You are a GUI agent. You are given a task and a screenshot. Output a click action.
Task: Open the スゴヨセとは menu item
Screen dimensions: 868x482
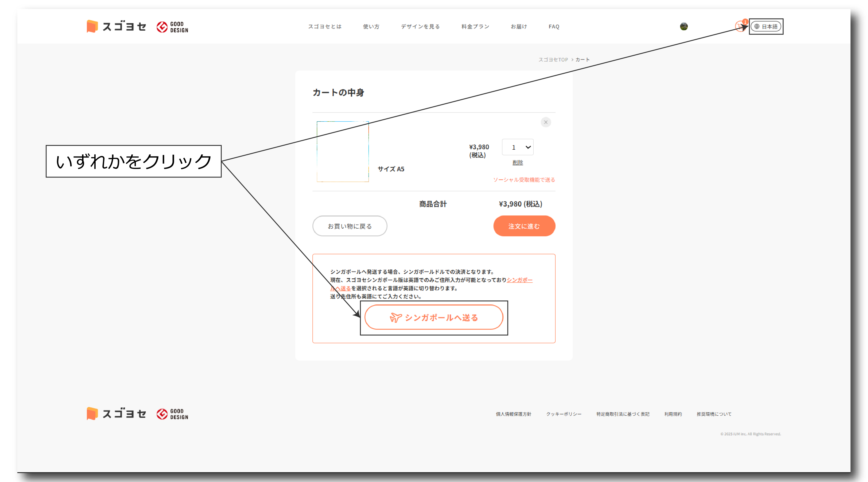click(325, 26)
